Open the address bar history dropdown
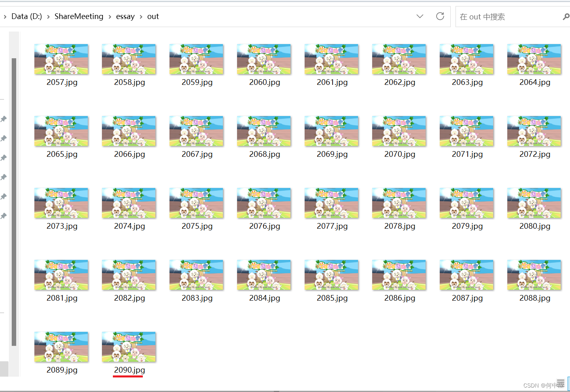The height and width of the screenshot is (392, 570). [x=420, y=17]
